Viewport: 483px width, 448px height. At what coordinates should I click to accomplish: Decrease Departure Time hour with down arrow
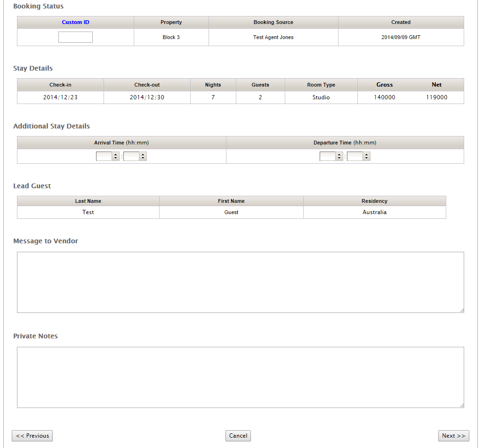click(x=339, y=158)
